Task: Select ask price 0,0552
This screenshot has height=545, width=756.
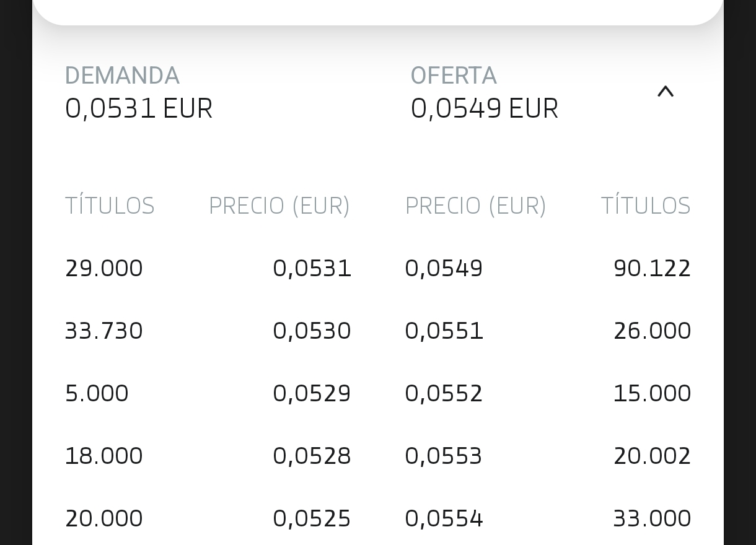Action: click(444, 393)
